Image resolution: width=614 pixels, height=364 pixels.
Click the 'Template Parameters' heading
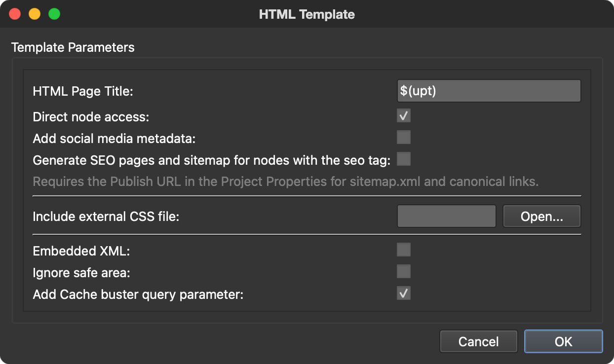[x=73, y=47]
